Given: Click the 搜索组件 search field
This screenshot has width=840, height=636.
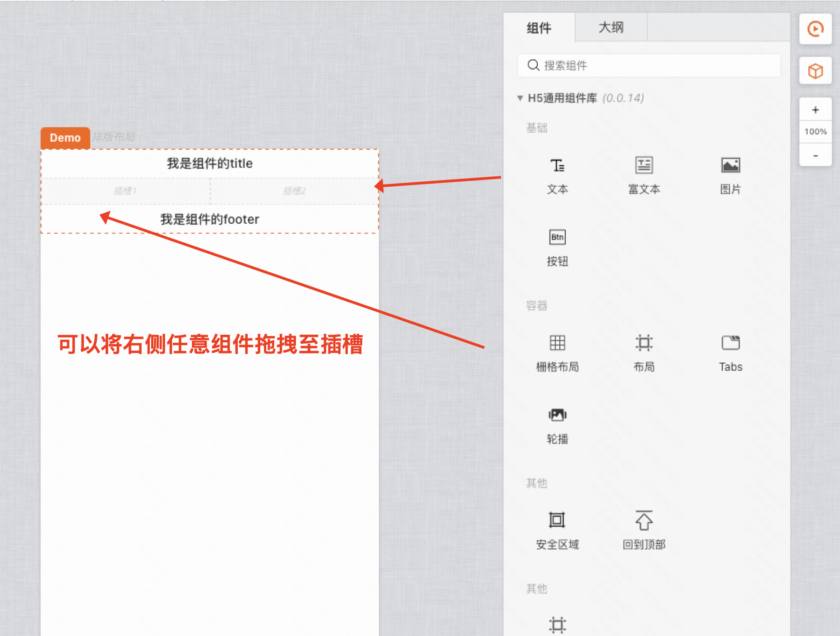Looking at the screenshot, I should [x=649, y=65].
